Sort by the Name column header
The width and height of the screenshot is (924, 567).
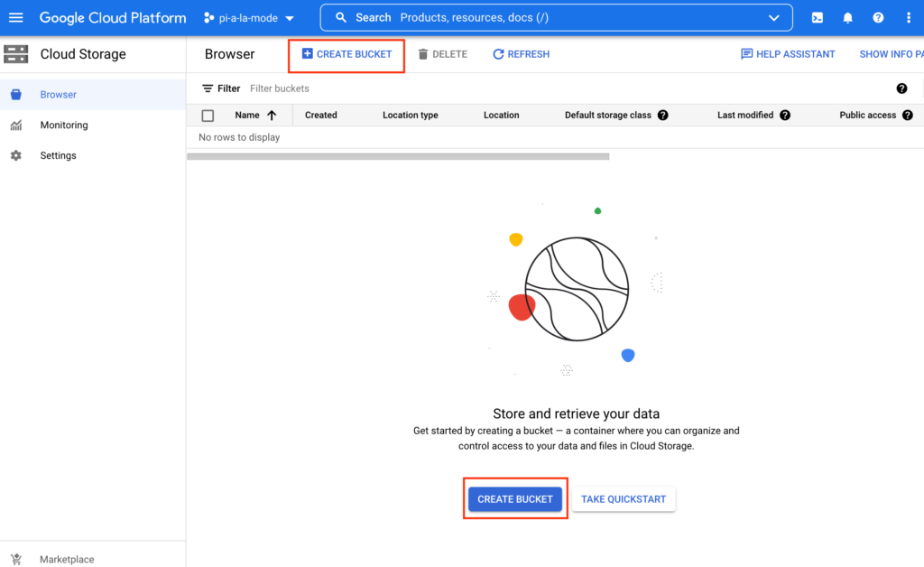click(x=247, y=115)
